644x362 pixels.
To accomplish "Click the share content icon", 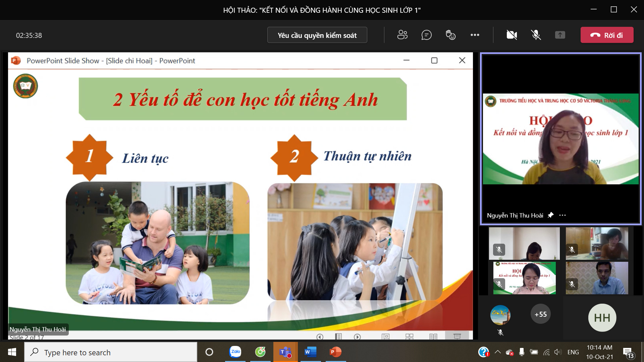I will (560, 35).
